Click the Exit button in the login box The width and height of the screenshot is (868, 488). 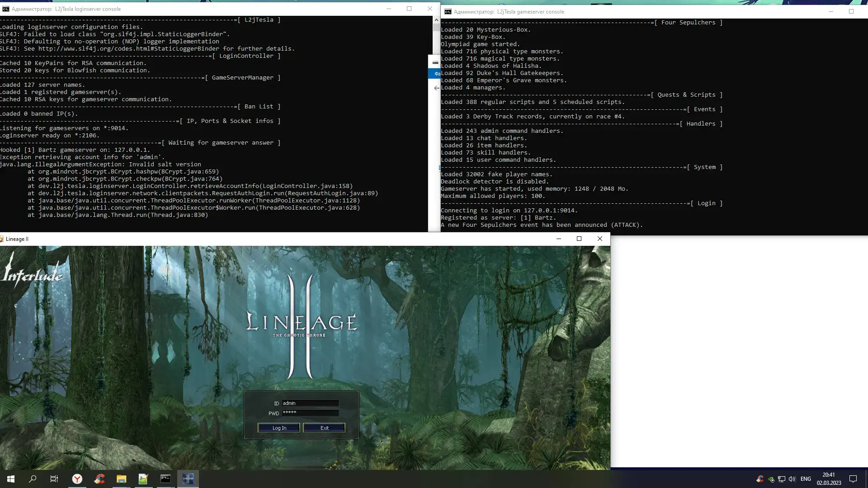click(x=324, y=428)
